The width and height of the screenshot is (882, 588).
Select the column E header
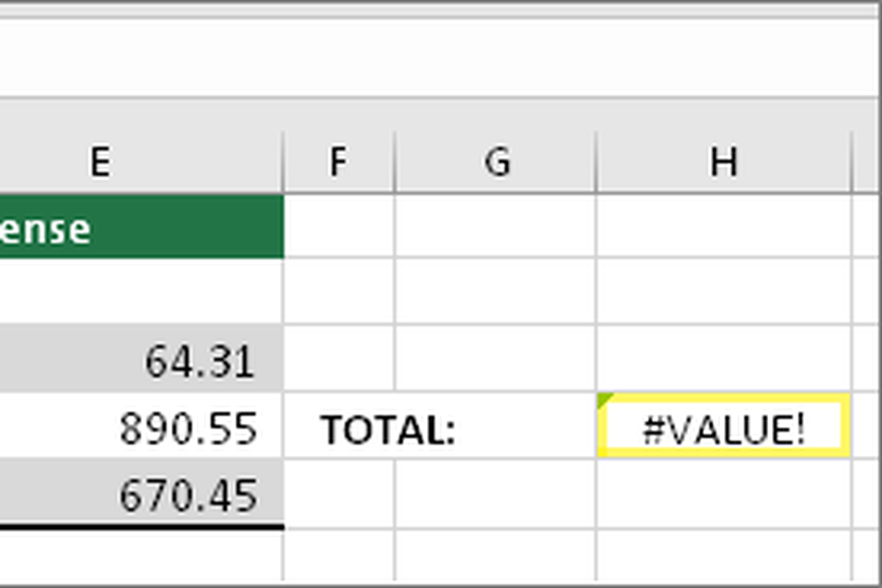[x=141, y=162]
